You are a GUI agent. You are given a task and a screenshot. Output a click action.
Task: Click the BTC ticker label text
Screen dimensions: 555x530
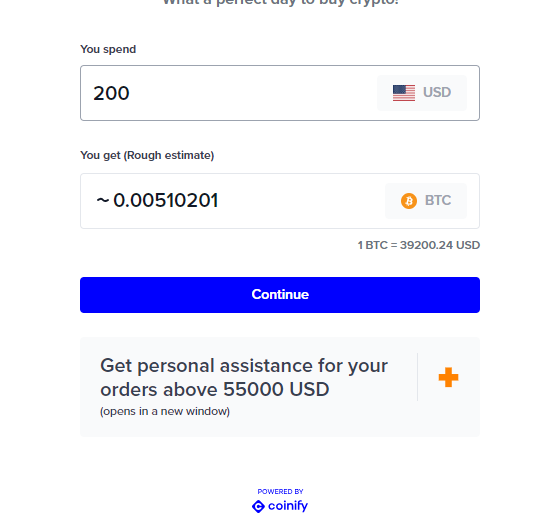pyautogui.click(x=438, y=200)
